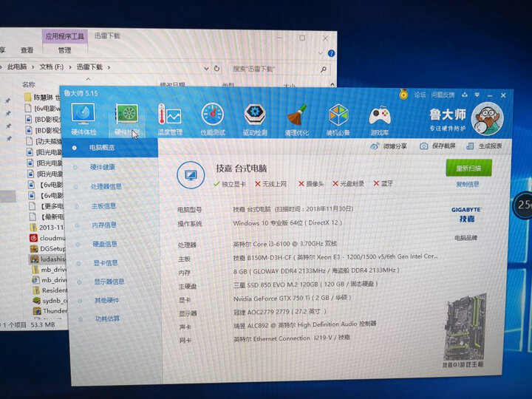Select 显示器信息 in sidebar

click(x=109, y=282)
